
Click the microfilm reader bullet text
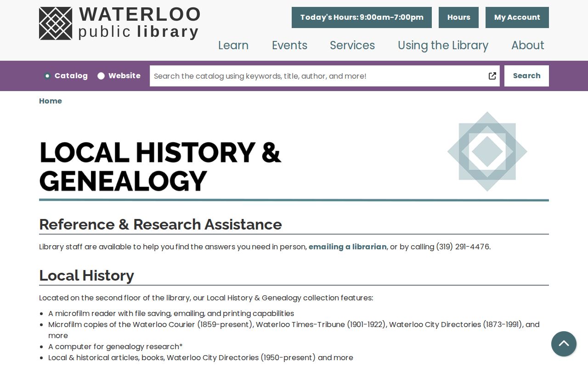pos(171,313)
